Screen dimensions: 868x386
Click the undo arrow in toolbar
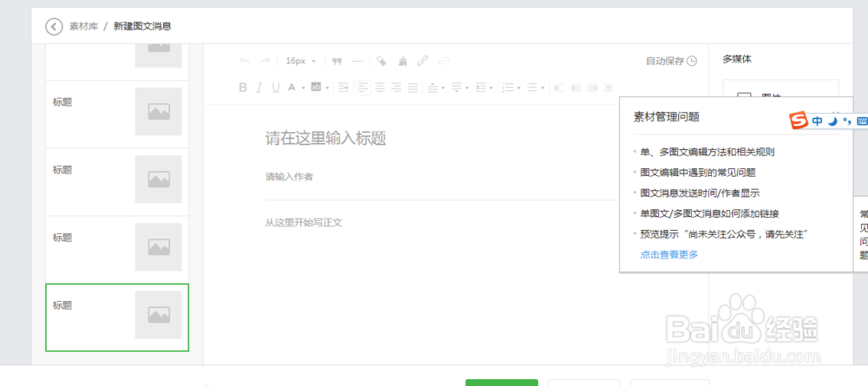pyautogui.click(x=244, y=61)
